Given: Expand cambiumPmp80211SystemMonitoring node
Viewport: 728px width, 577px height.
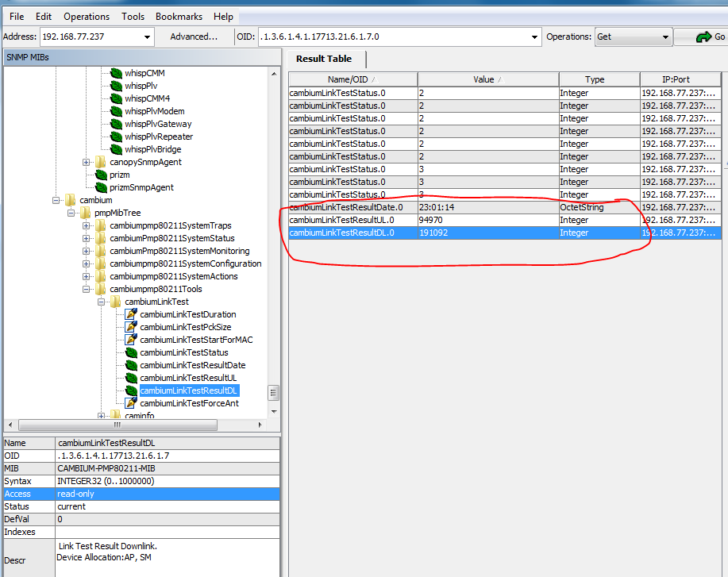Looking at the screenshot, I should click(86, 251).
